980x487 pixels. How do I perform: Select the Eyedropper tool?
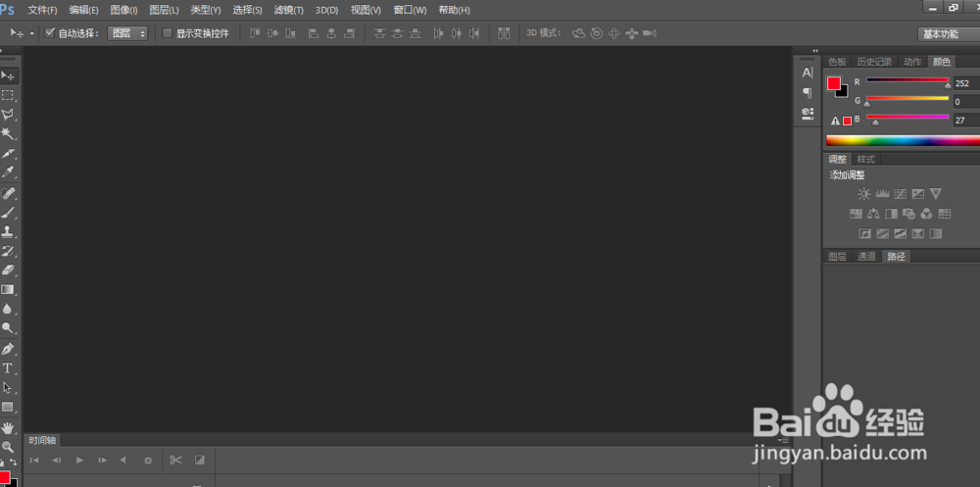[8, 172]
